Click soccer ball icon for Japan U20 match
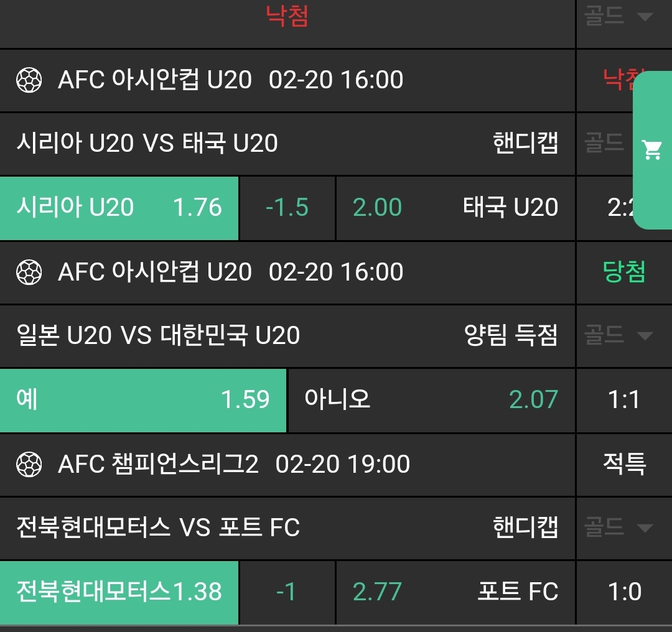Viewport: 672px width, 632px height. tap(29, 272)
